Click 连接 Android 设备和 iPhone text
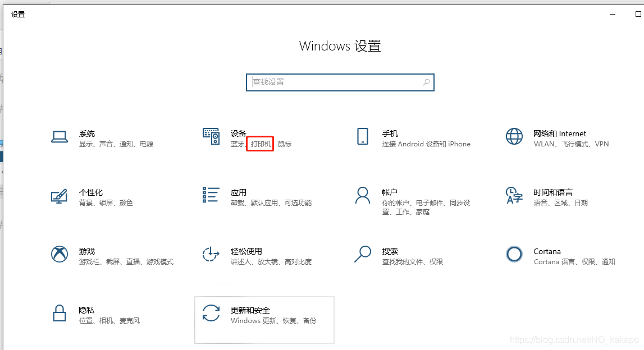The height and width of the screenshot is (350, 644). click(426, 144)
